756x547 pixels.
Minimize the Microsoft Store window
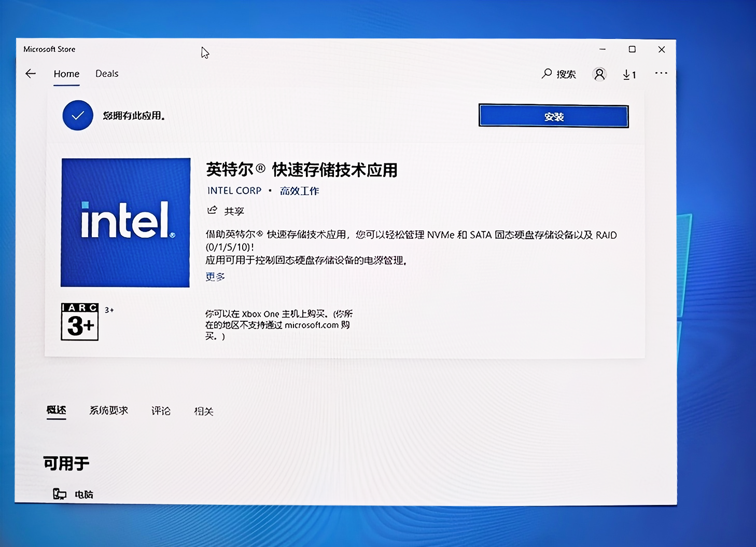coord(603,49)
